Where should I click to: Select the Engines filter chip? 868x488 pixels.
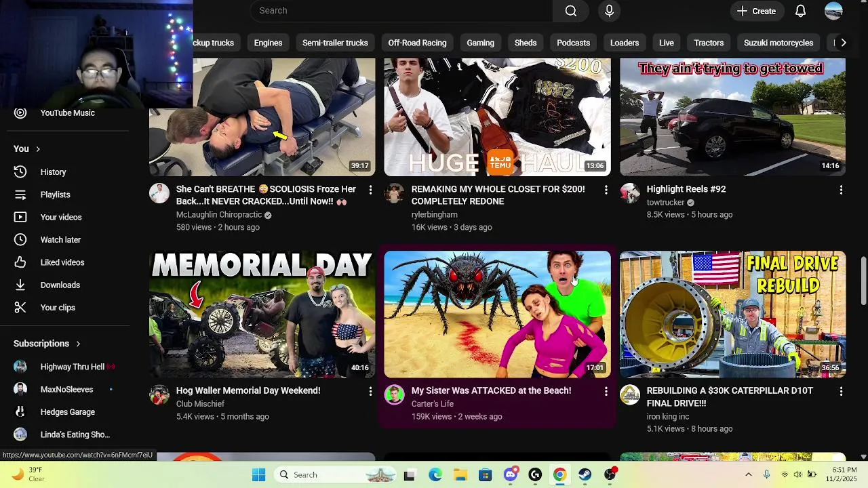pyautogui.click(x=268, y=43)
